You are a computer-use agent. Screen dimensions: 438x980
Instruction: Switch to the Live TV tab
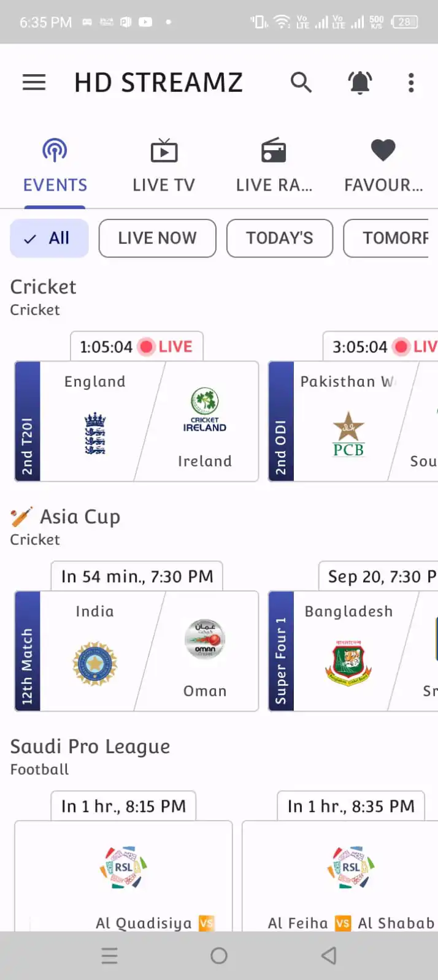pyautogui.click(x=164, y=167)
